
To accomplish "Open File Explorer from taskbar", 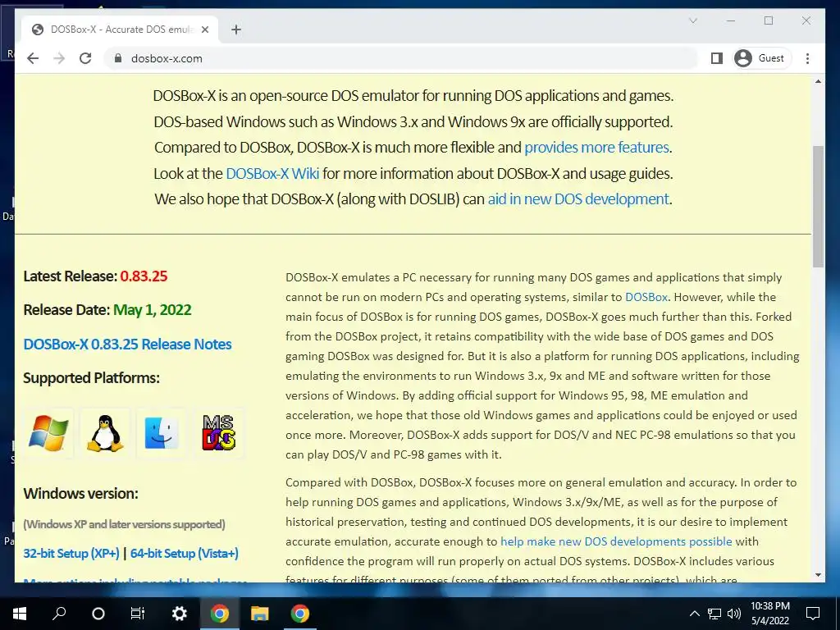I will coord(260,614).
